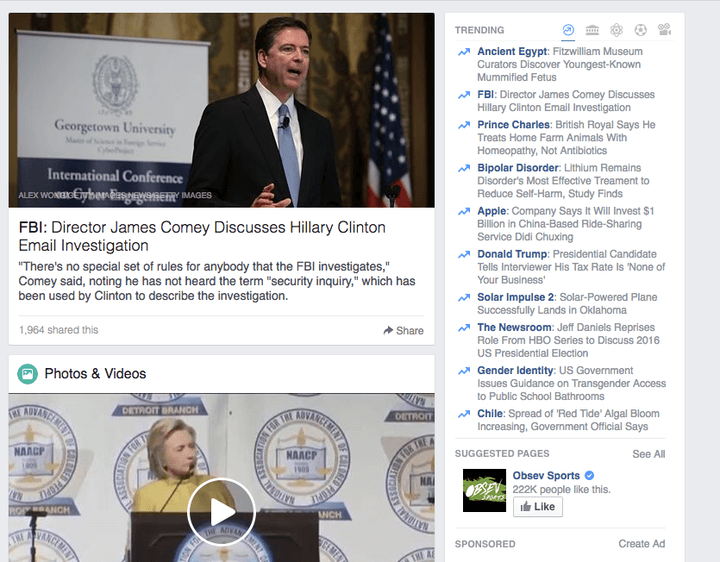The width and height of the screenshot is (720, 562).
Task: Click the Photos & Videos heading
Action: click(95, 374)
